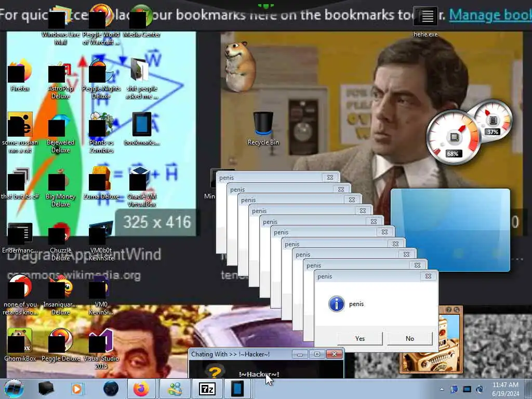Click the taskbar clock at 11:47 AM

[506, 389]
